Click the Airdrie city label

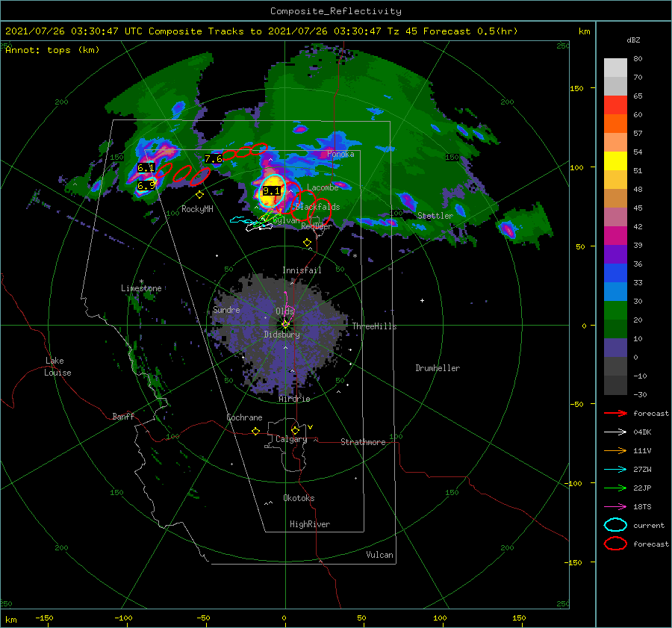[x=294, y=399]
